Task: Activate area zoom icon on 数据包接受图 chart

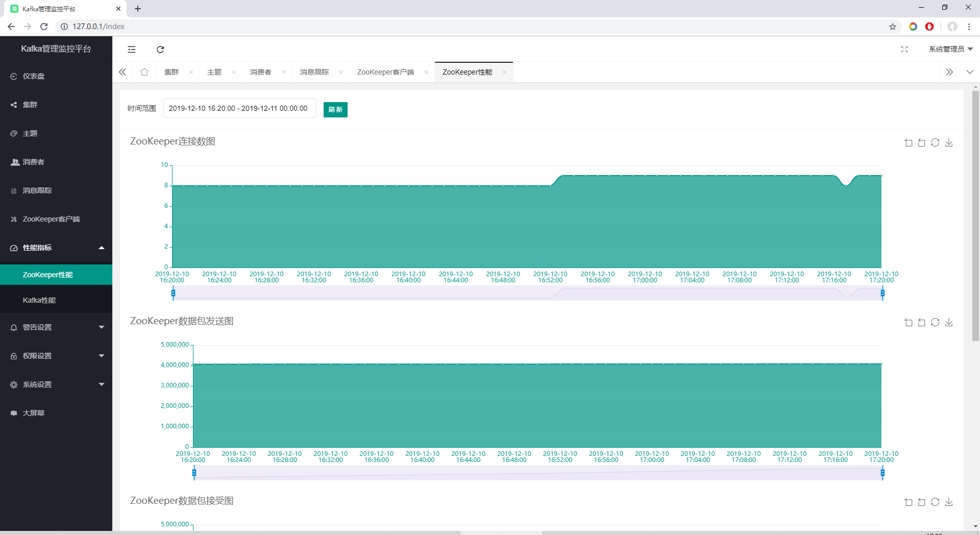Action: tap(909, 502)
